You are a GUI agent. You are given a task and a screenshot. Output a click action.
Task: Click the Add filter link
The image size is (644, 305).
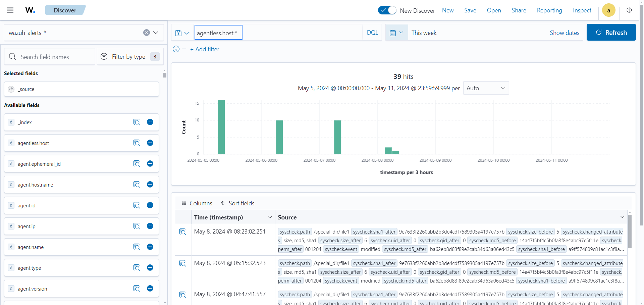(x=205, y=49)
